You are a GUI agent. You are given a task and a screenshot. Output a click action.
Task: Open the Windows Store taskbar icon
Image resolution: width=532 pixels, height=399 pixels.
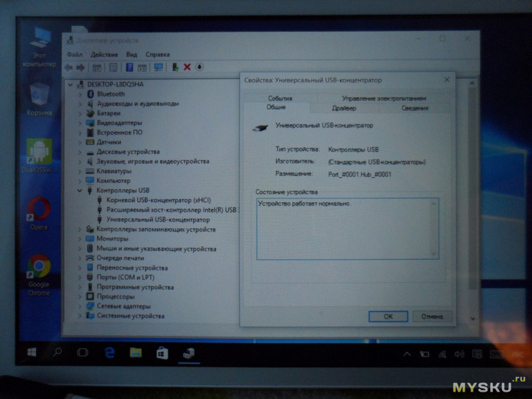point(162,353)
